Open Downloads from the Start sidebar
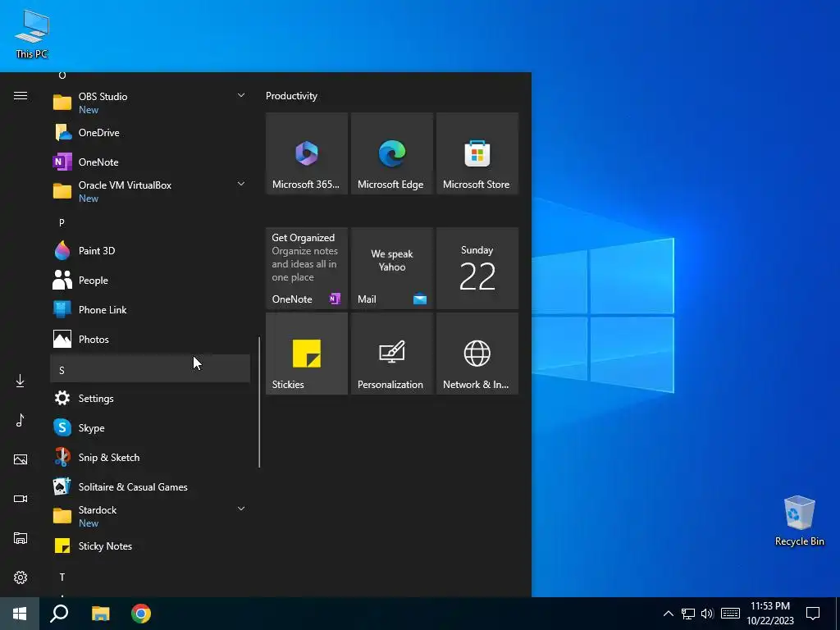 tap(20, 381)
